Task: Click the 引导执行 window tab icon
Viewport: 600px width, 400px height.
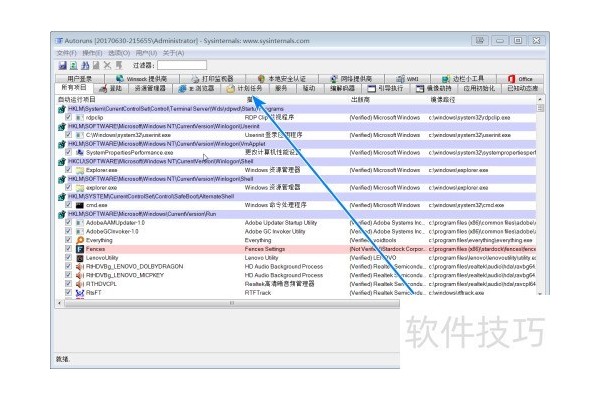Action: pyautogui.click(x=371, y=89)
